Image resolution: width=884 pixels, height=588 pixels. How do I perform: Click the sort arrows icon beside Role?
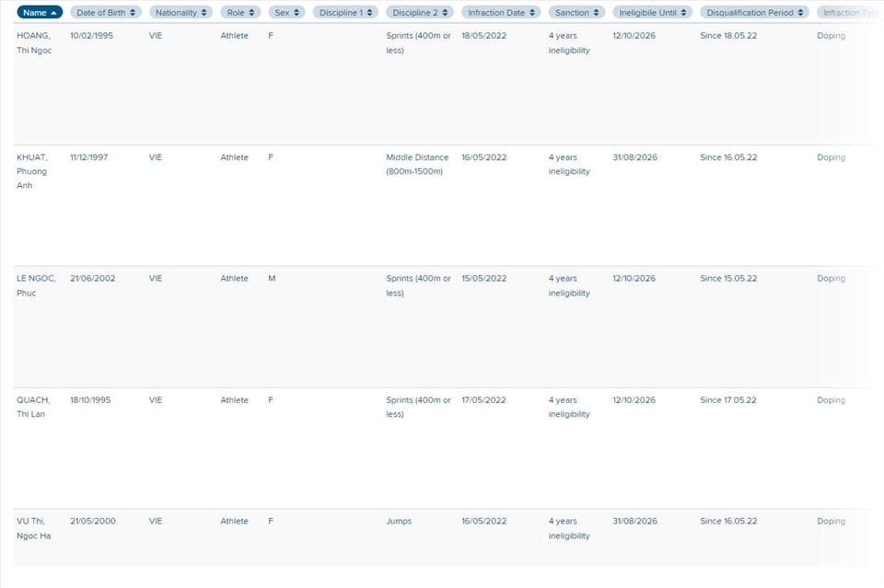pyautogui.click(x=252, y=13)
